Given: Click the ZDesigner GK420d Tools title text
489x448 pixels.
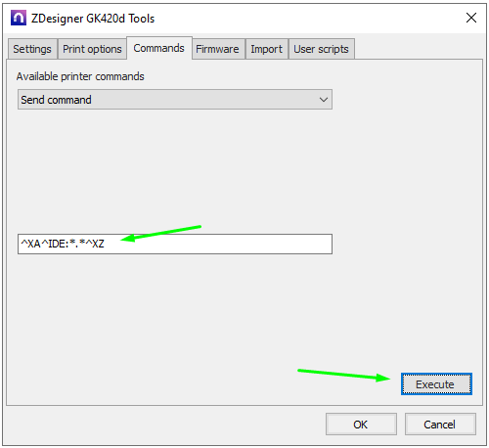Looking at the screenshot, I should point(93,19).
